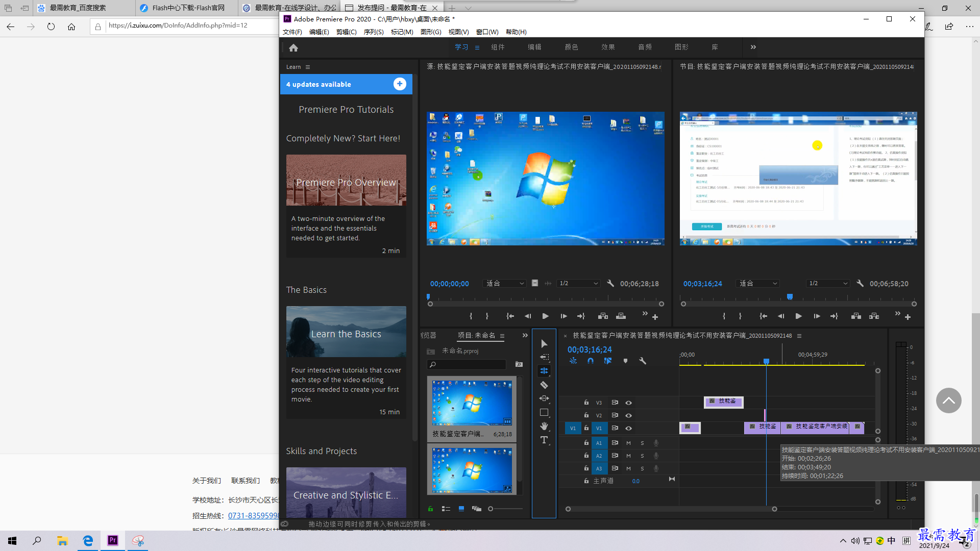Toggle Linked Selection in timeline

608,361
